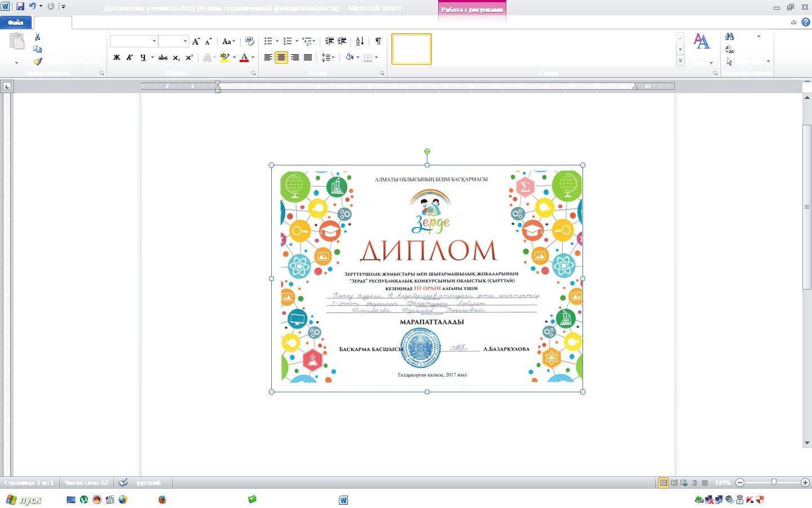812x508 pixels.
Task: Click the Clear Formatting eraser icon
Action: pyautogui.click(x=250, y=41)
